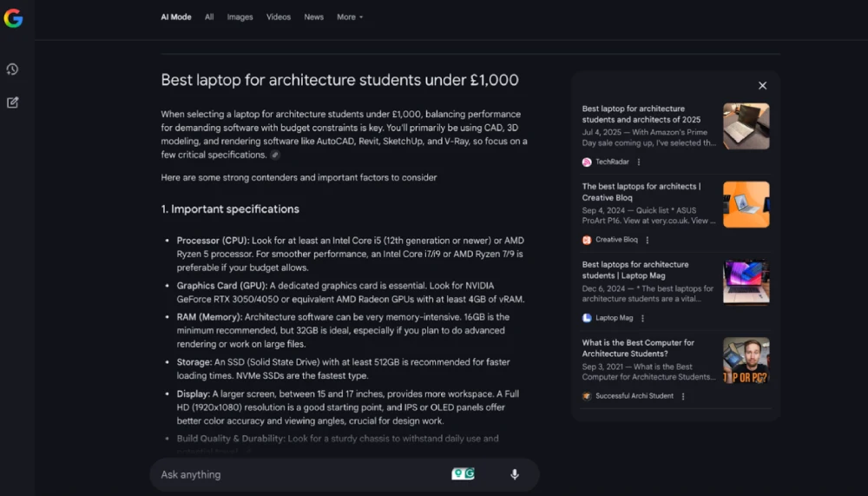Click the TechRadar source name
868x496 pixels.
pyautogui.click(x=612, y=162)
